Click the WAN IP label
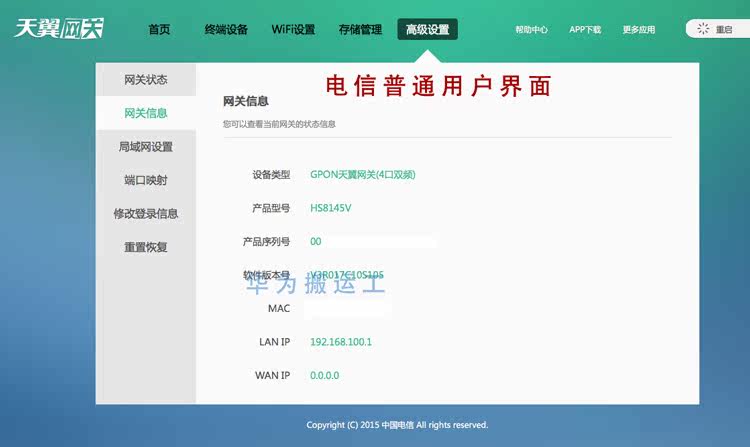Viewport: 750px width, 447px height. [x=273, y=375]
